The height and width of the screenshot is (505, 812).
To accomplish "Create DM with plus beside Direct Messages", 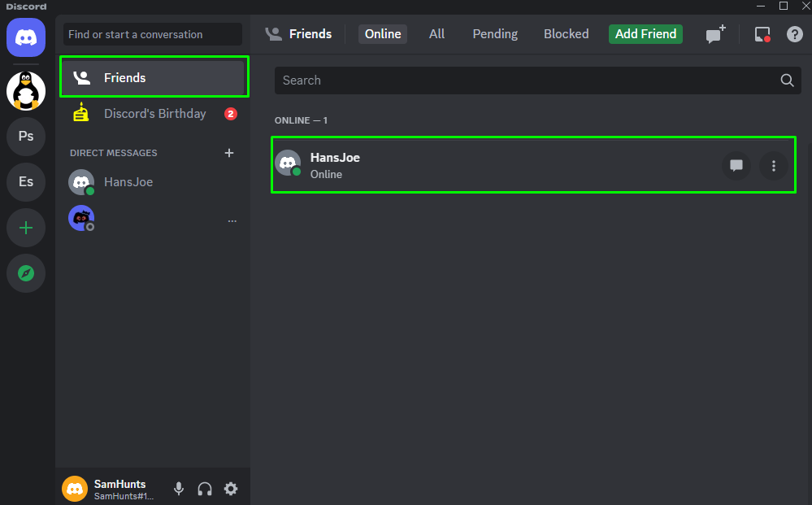I will [x=229, y=153].
